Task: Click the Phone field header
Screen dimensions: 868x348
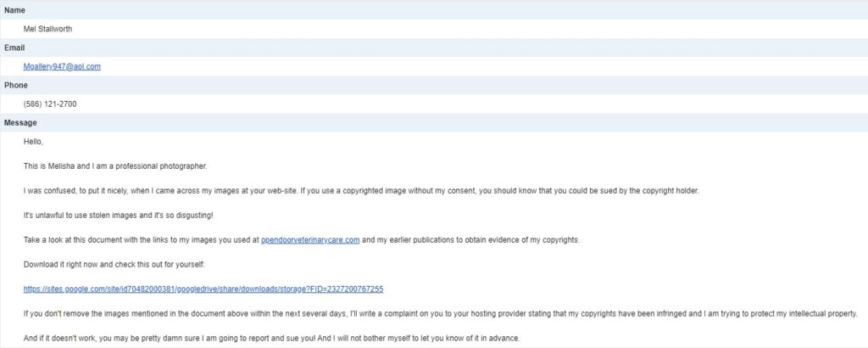Action: tap(17, 86)
